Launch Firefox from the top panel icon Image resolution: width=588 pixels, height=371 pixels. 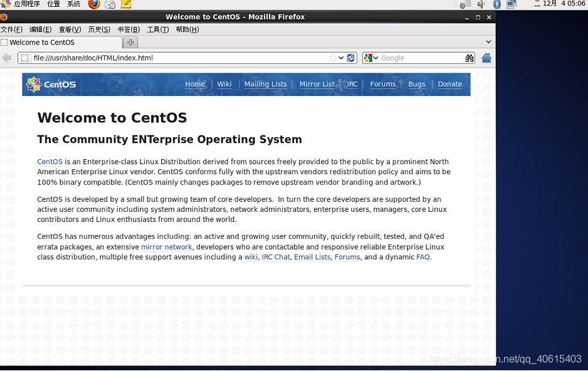[x=94, y=4]
